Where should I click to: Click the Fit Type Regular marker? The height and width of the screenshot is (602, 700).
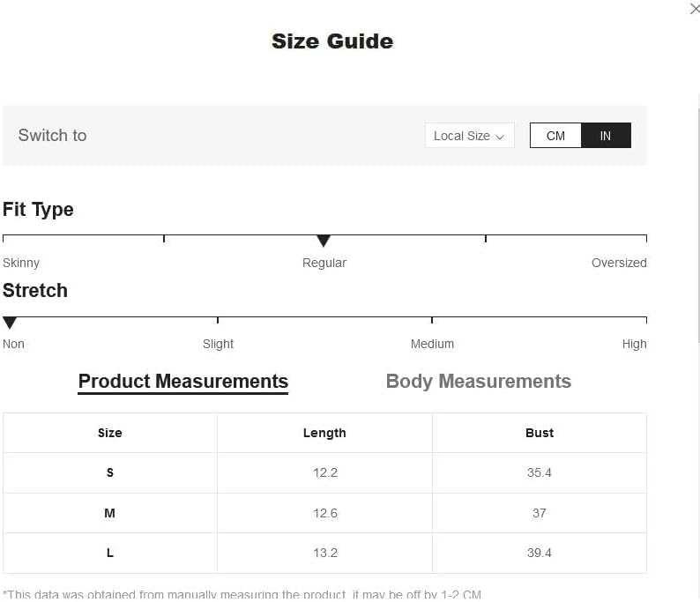[324, 241]
